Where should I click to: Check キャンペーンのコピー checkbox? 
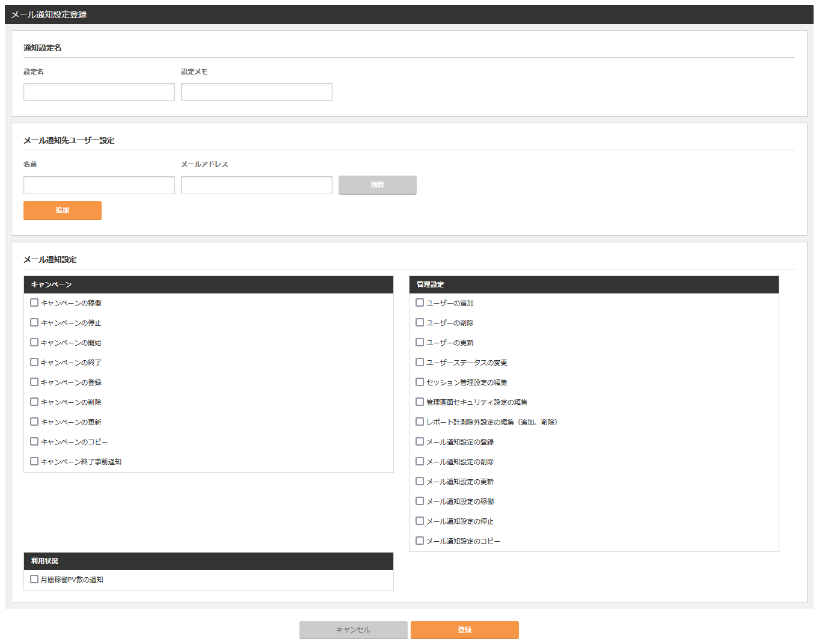point(34,442)
